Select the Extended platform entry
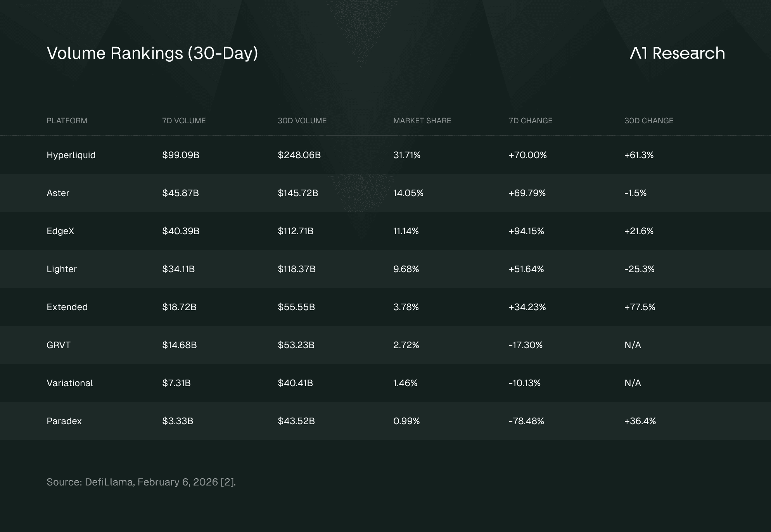The width and height of the screenshot is (771, 532). coord(67,307)
